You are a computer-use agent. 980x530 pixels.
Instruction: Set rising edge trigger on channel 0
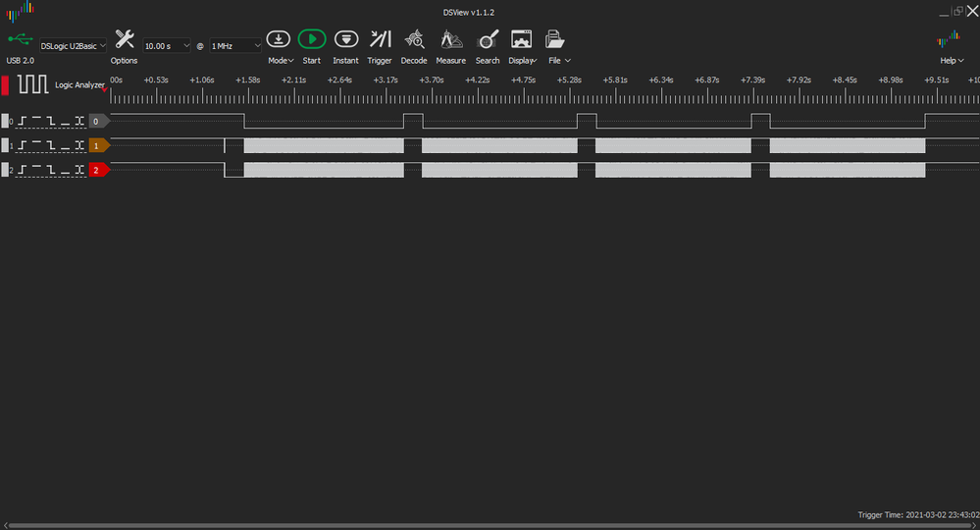coord(22,122)
